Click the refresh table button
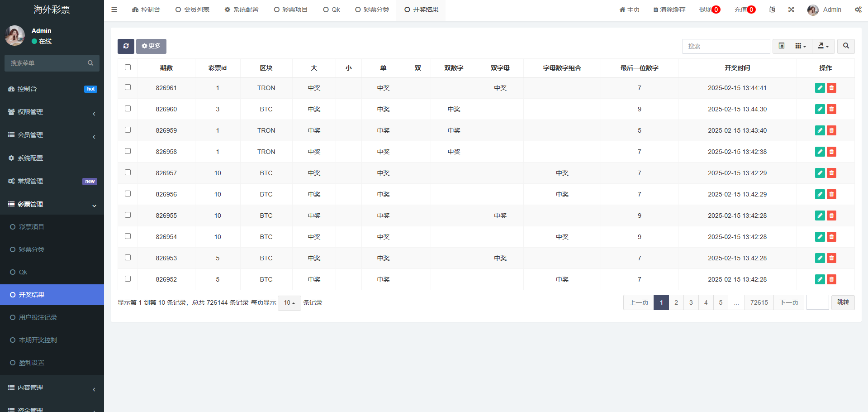The image size is (868, 412). (126, 46)
